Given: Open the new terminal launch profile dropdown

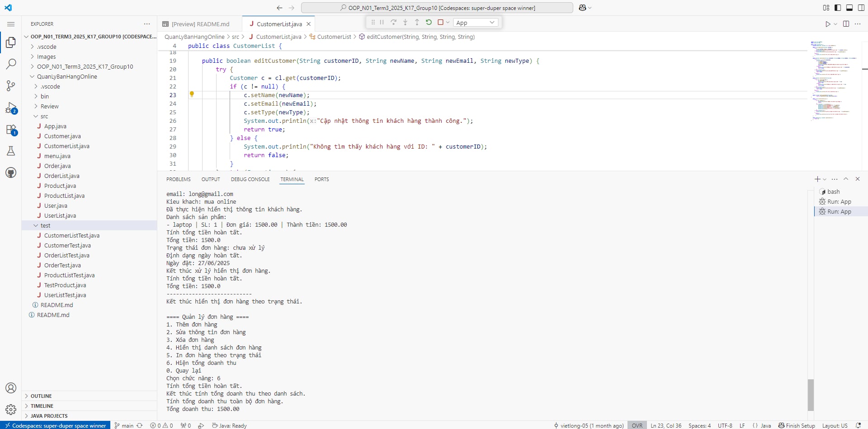Looking at the screenshot, I should point(825,179).
